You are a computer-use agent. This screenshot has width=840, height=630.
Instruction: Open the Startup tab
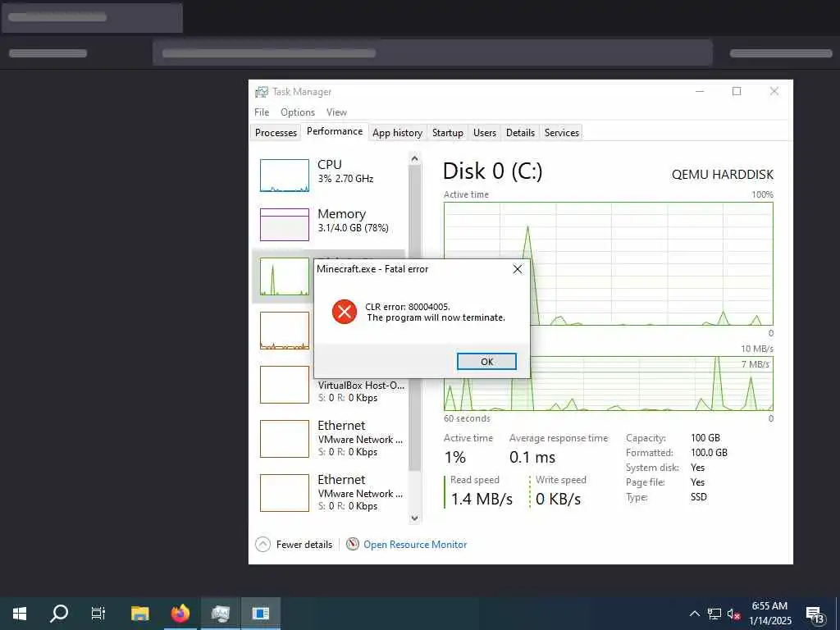pos(448,132)
